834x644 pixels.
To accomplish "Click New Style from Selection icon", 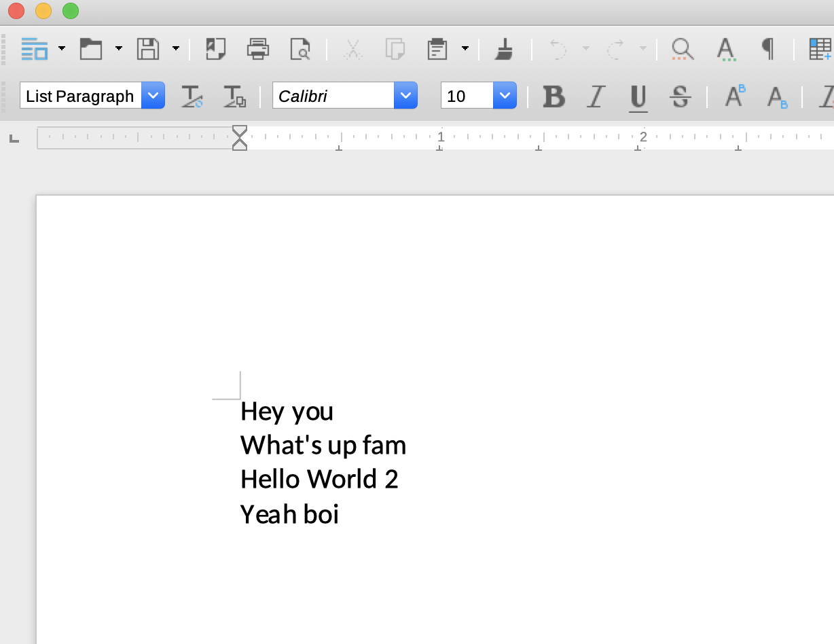I will tap(234, 96).
